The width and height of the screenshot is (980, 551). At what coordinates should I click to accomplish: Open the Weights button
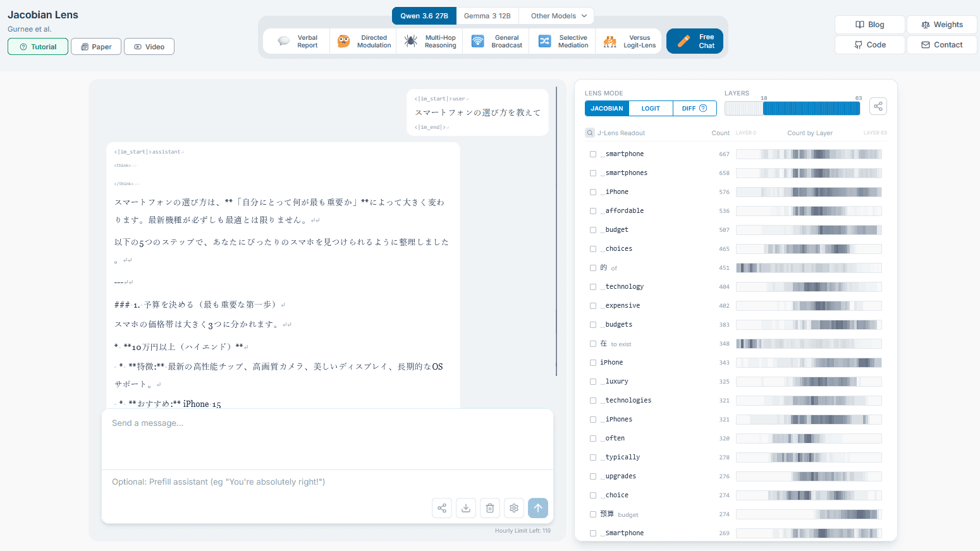[942, 25]
